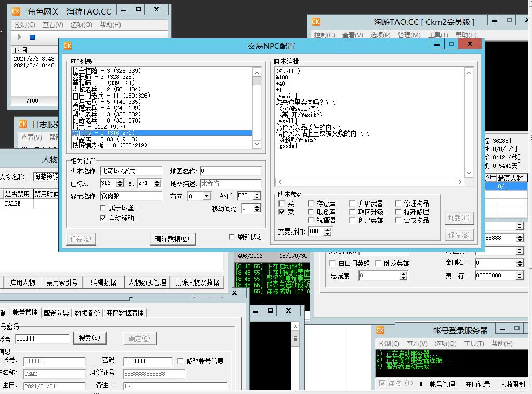Viewport: 532px width, 394px height.
Task: Uncheck the 自动移动 checkbox
Action: click(x=103, y=218)
